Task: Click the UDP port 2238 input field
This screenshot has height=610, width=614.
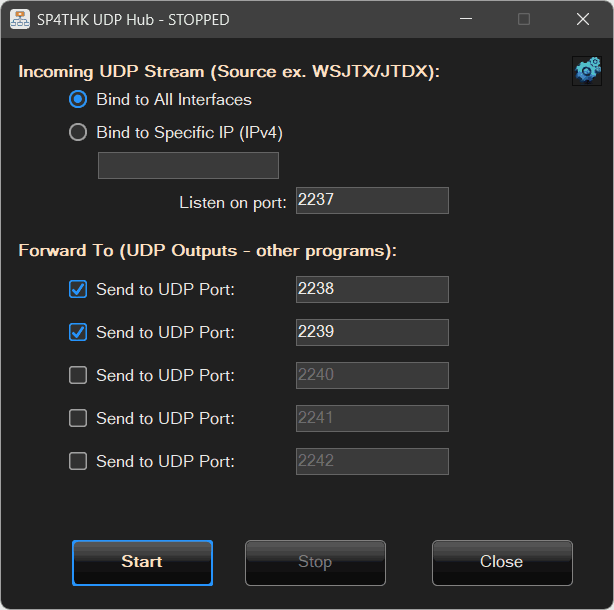Action: (x=372, y=289)
